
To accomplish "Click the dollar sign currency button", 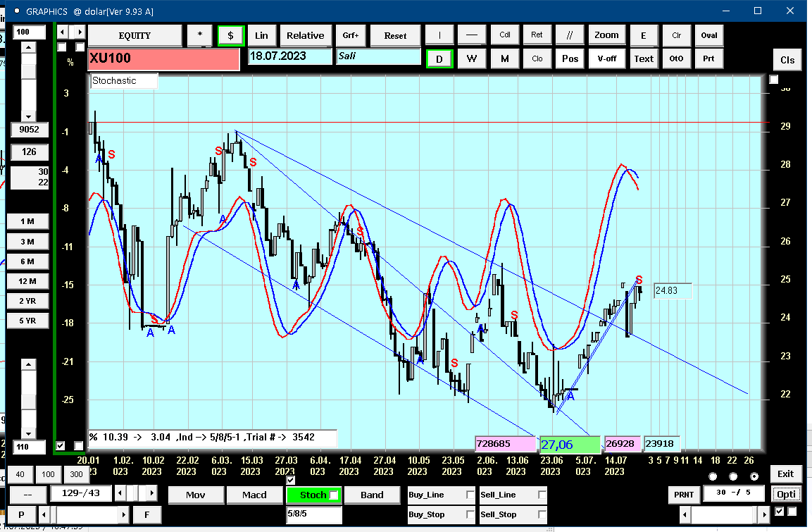I will coord(230,36).
